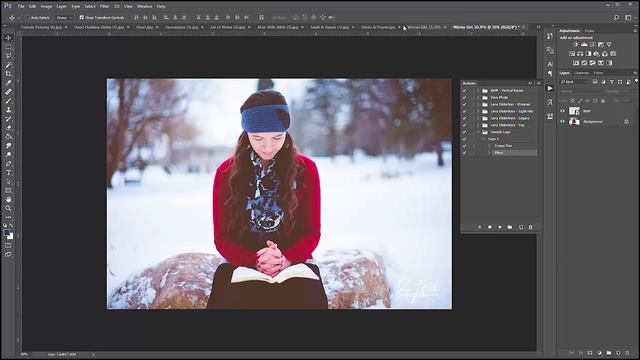This screenshot has width=640, height=360.
Task: Add an Invert adjustment layer
Action: coord(576,63)
